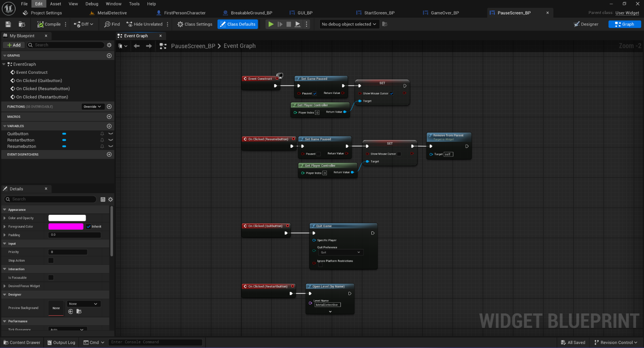Click the add variable plus icon
This screenshot has height=348, width=644.
pos(109,126)
